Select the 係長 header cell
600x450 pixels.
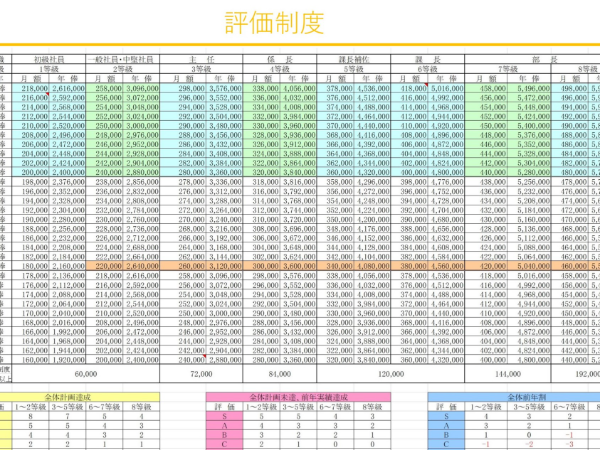[280, 59]
